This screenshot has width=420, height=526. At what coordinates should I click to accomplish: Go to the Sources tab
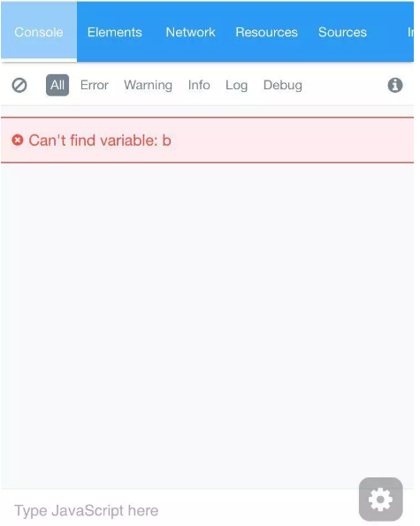[x=342, y=32]
